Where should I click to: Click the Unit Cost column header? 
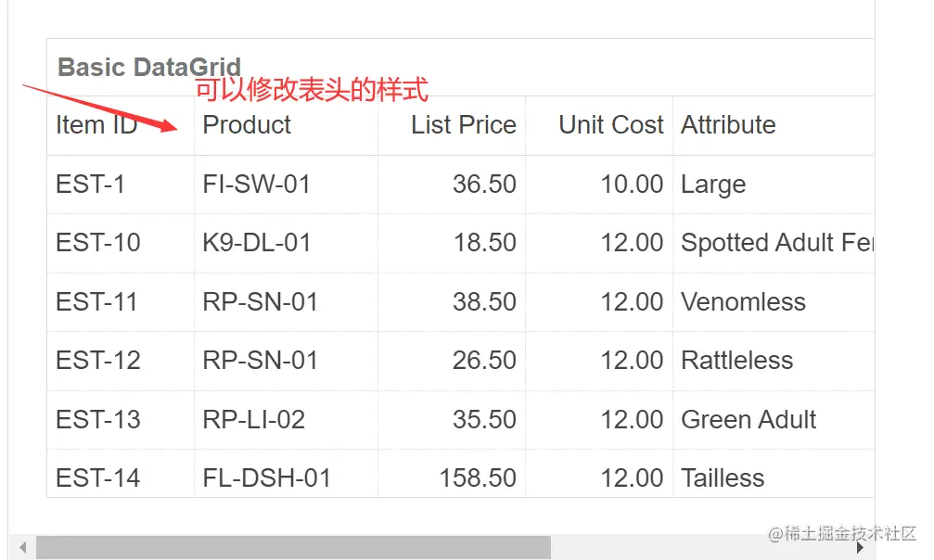tap(610, 125)
